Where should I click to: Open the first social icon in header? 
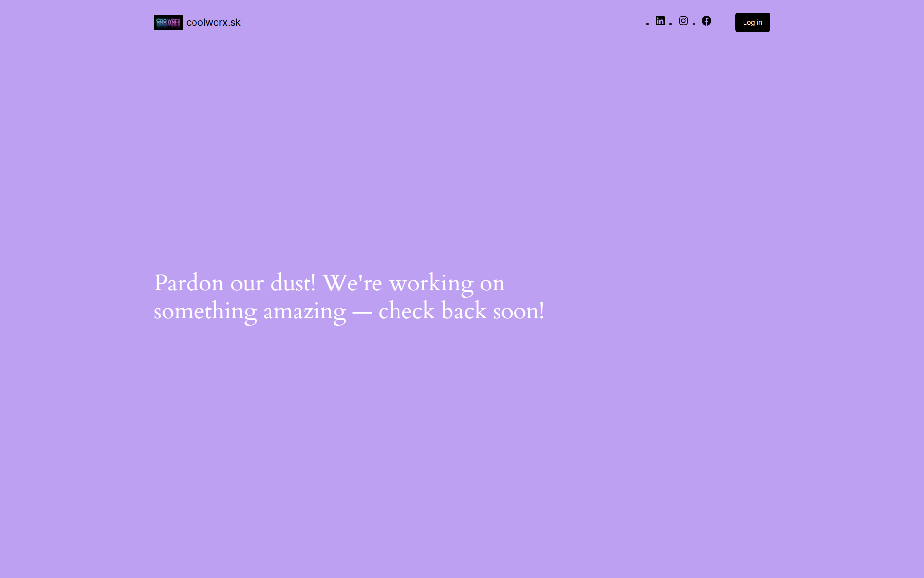point(660,21)
